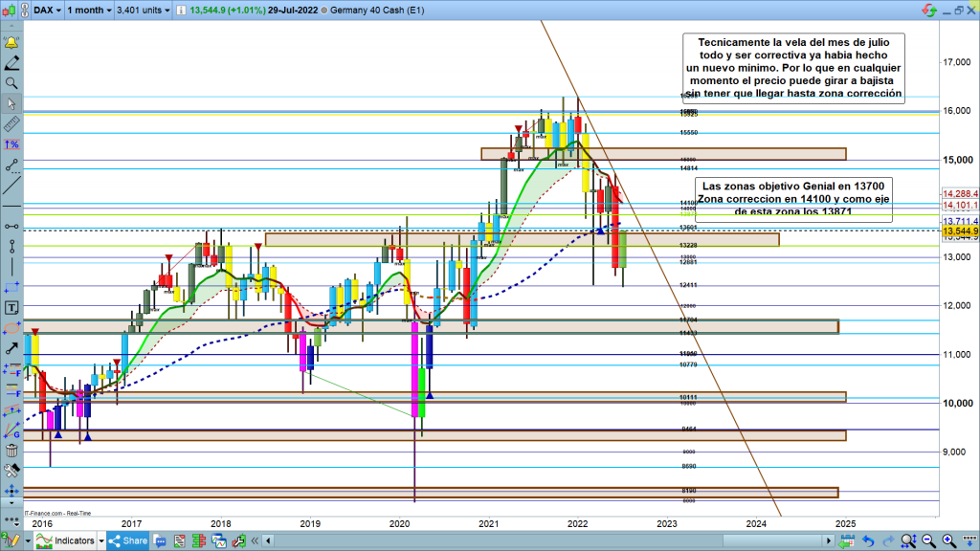Click the Share button
980x551 pixels.
(127, 541)
